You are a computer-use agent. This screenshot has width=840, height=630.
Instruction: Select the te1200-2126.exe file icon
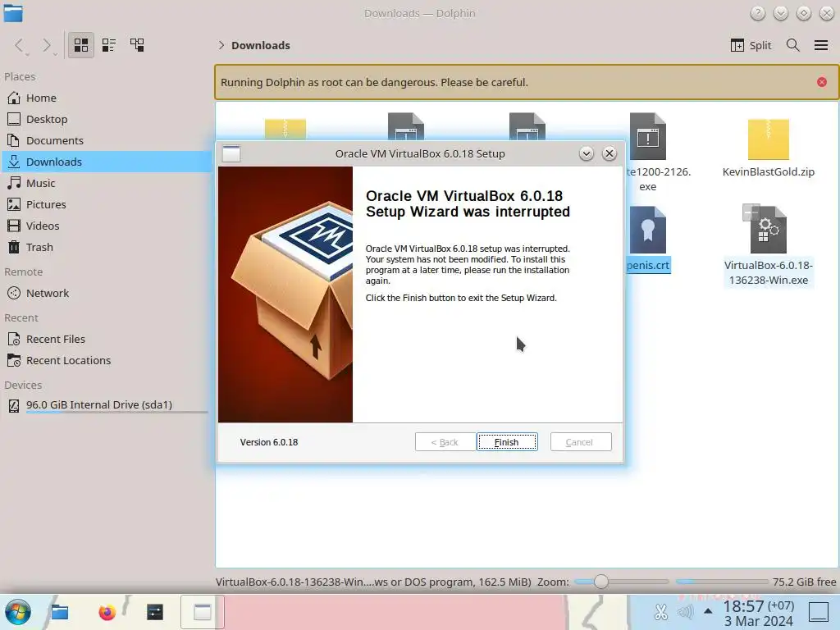coord(648,137)
